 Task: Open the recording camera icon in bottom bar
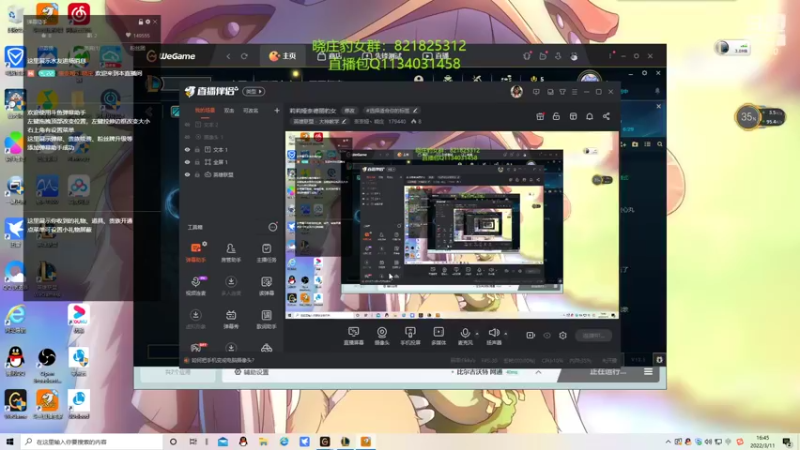531,335
